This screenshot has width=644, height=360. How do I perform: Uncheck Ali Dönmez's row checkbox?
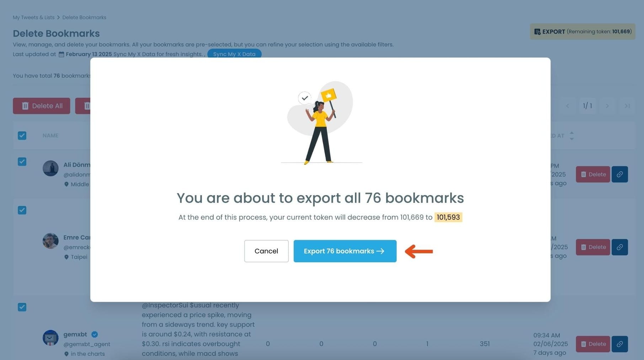pos(22,162)
